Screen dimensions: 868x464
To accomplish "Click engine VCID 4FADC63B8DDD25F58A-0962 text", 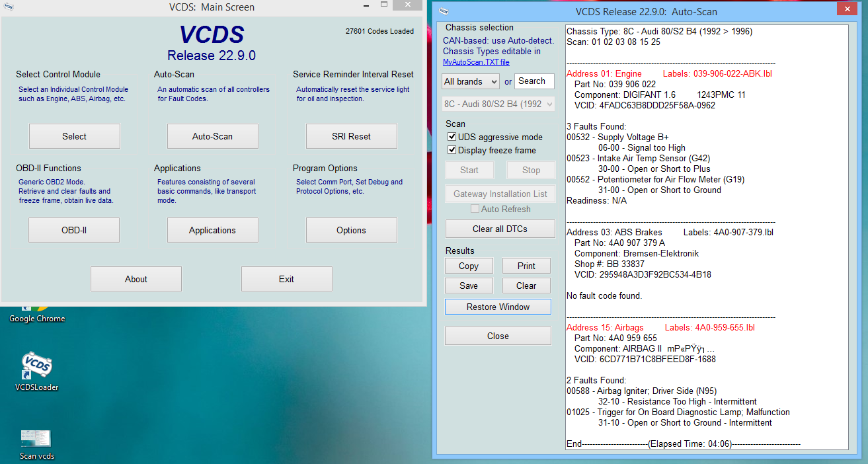I will click(645, 105).
